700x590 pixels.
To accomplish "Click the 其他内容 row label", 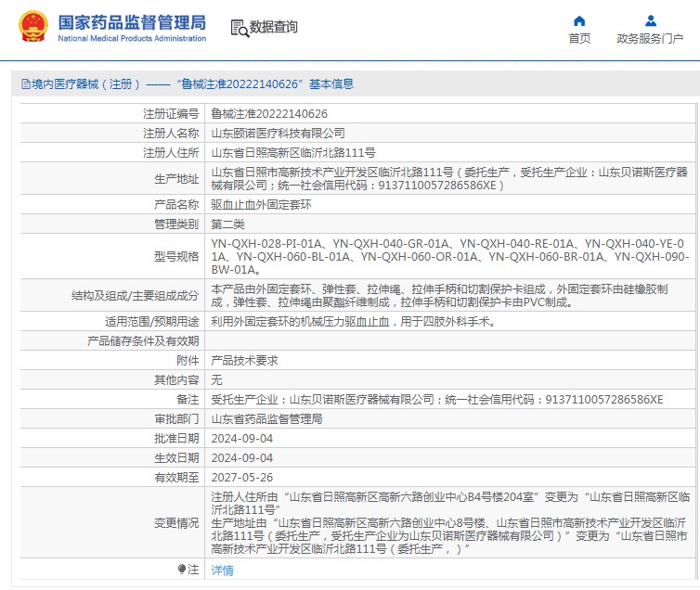I will pos(176,380).
